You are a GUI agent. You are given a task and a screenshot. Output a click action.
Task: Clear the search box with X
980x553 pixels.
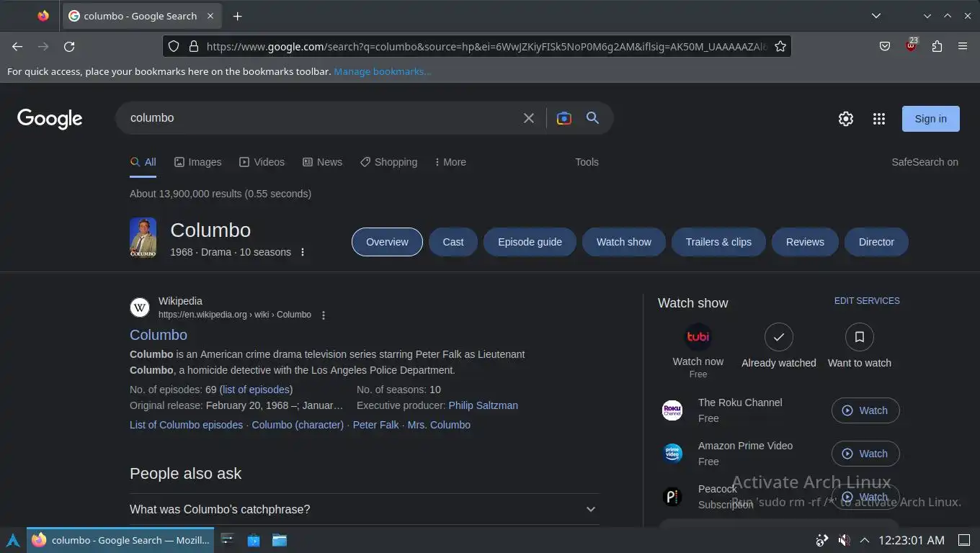[529, 118]
